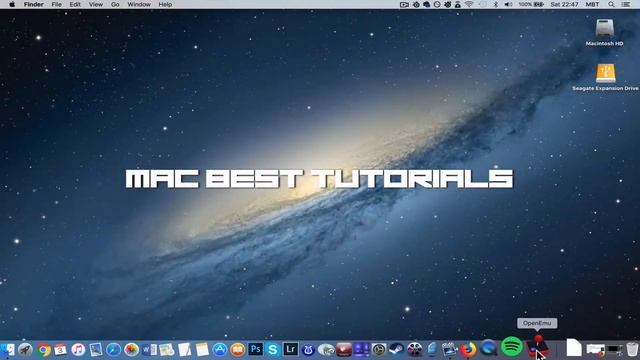Viewport: 640px width, 360px height.
Task: Open the Help menu
Action: pos(165,4)
